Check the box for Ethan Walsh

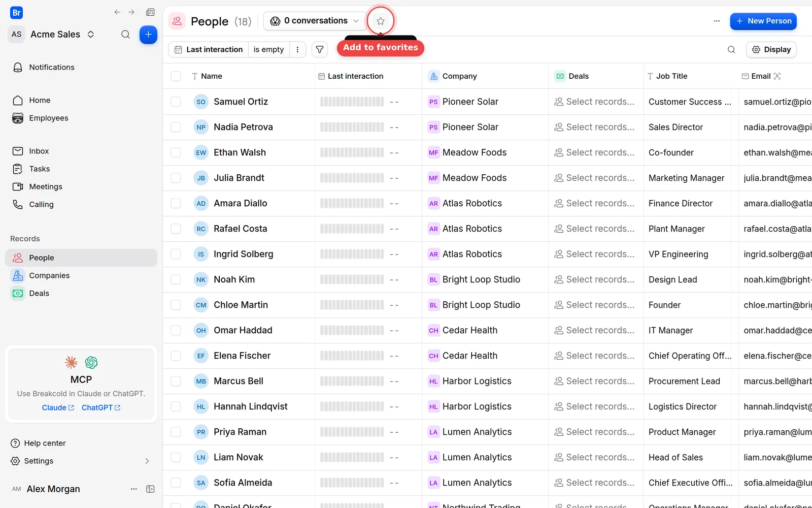pos(176,152)
